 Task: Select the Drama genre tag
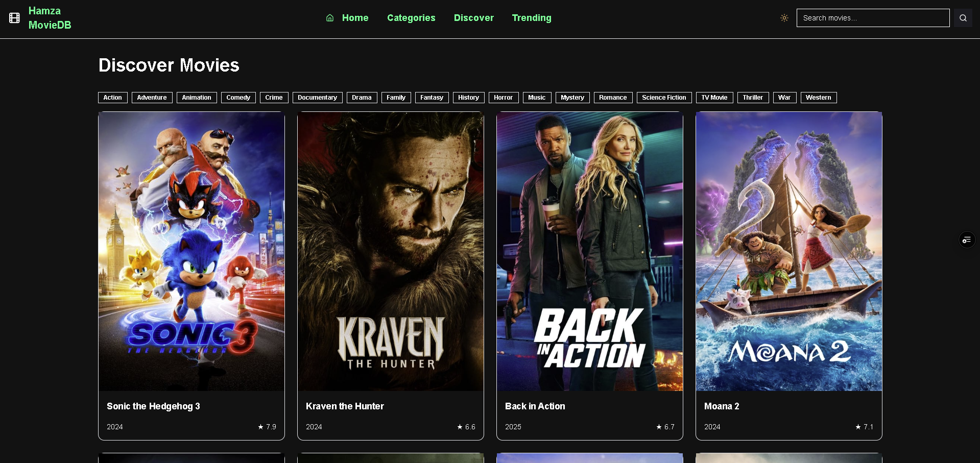362,98
